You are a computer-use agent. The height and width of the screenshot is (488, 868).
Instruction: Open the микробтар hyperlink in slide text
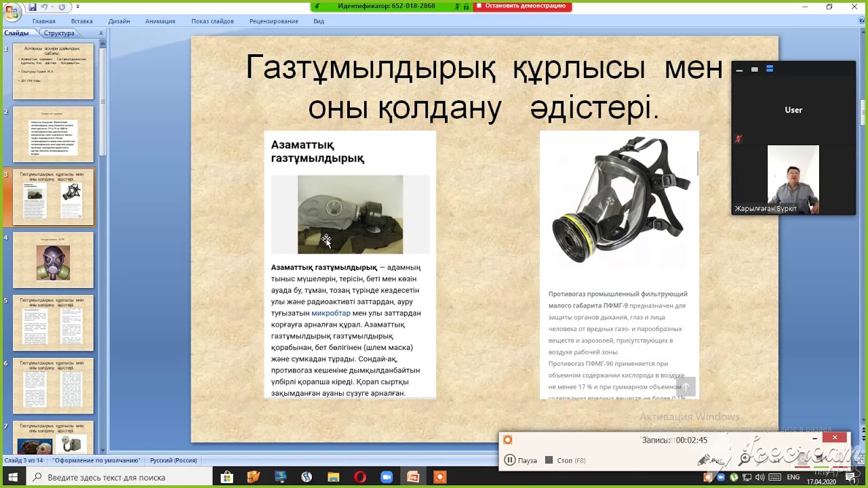pos(331,313)
